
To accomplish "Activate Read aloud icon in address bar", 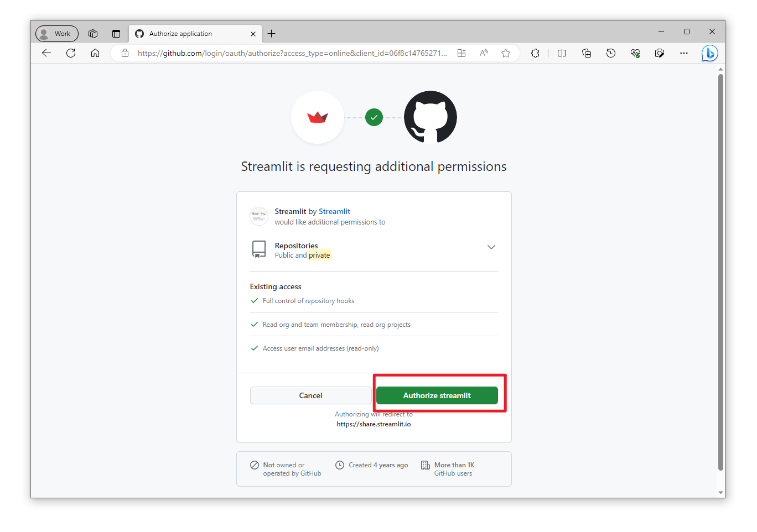I will [484, 53].
